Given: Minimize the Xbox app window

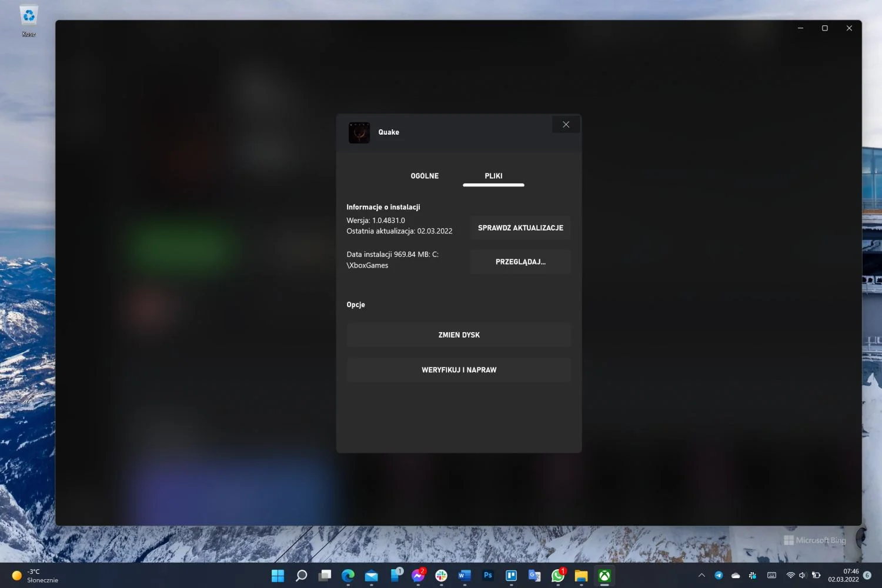Looking at the screenshot, I should pyautogui.click(x=800, y=28).
